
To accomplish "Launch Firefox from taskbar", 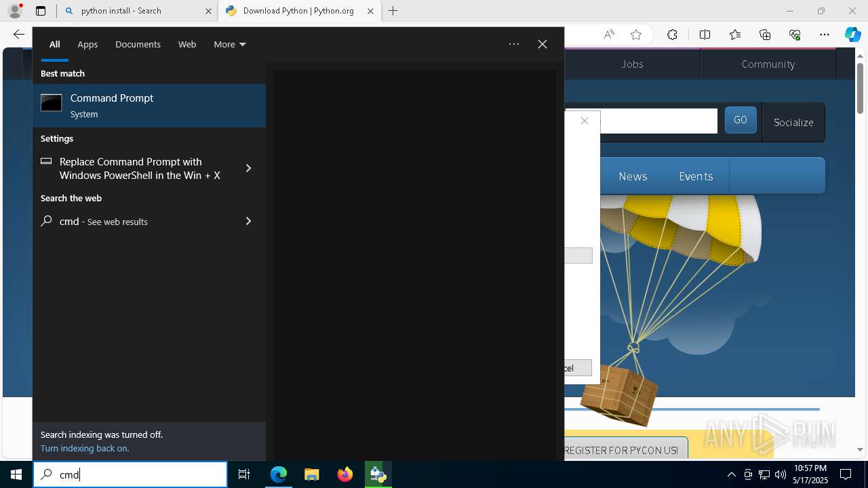I will point(345,474).
